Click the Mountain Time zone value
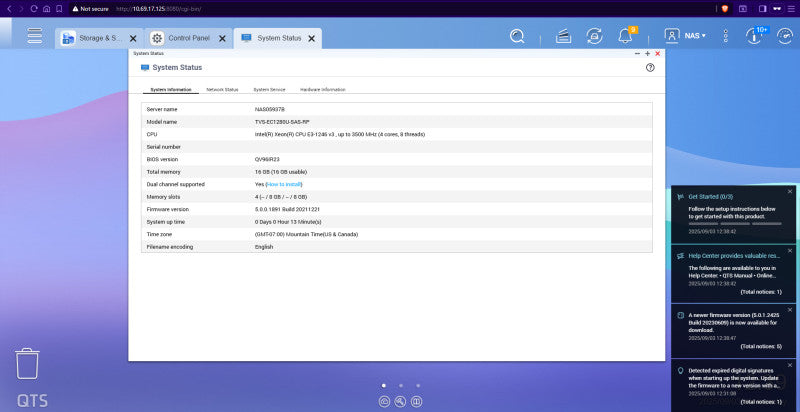This screenshot has height=412, width=800. tap(306, 234)
